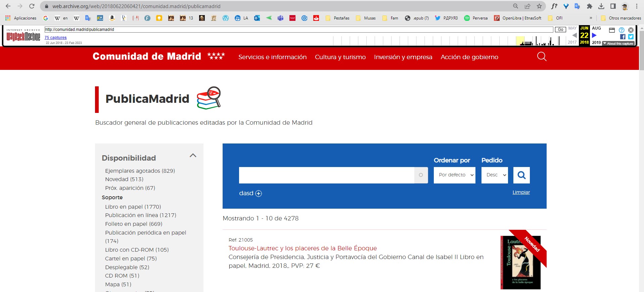Show hidden bookmarks with the » chevron
This screenshot has height=292, width=644.
[591, 18]
